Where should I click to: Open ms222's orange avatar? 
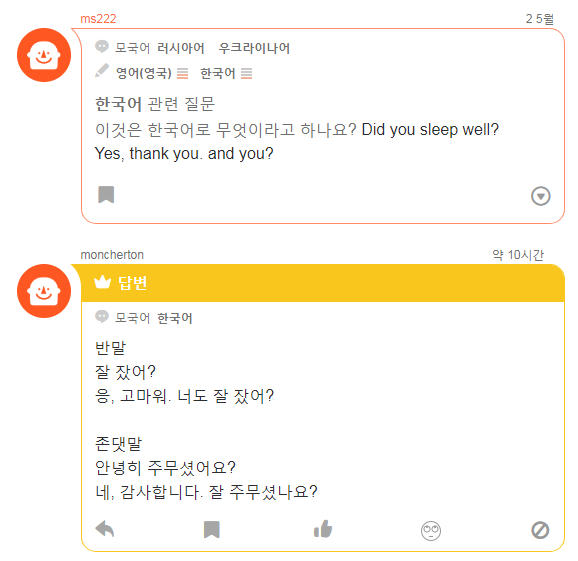[x=44, y=55]
